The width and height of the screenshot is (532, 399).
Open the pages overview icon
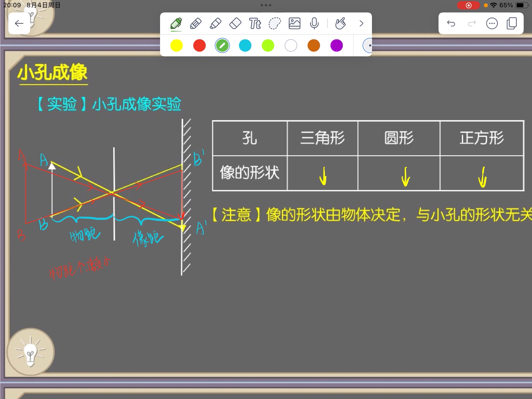click(512, 24)
